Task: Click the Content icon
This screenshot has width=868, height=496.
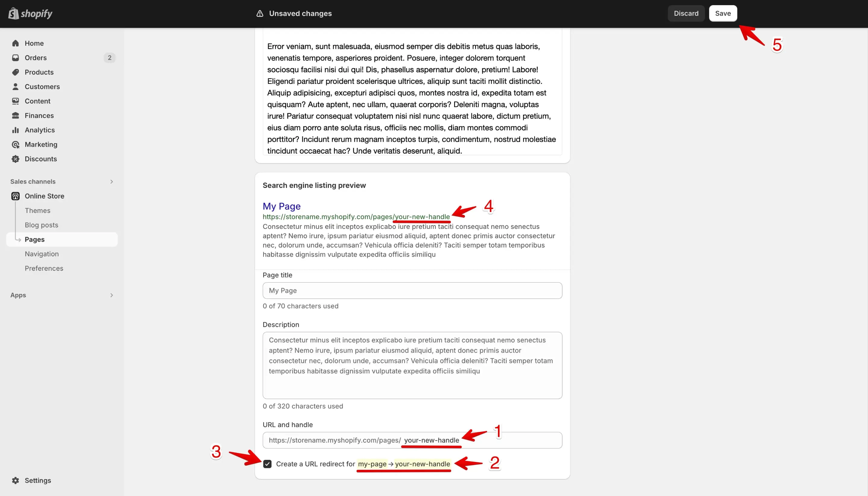Action: (x=15, y=101)
